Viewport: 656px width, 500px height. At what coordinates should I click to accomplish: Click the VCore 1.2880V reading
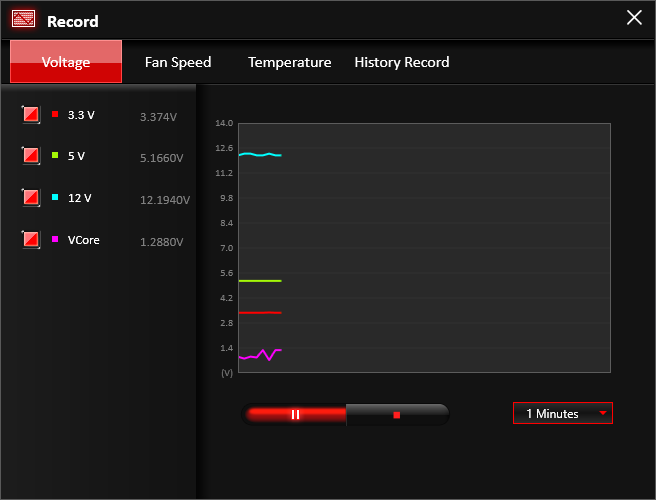pyautogui.click(x=161, y=241)
